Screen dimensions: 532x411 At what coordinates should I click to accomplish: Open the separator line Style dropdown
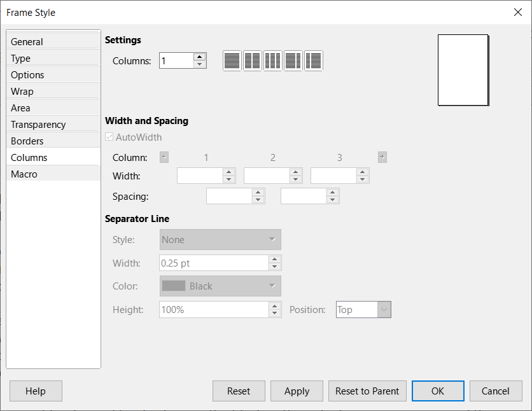point(220,239)
